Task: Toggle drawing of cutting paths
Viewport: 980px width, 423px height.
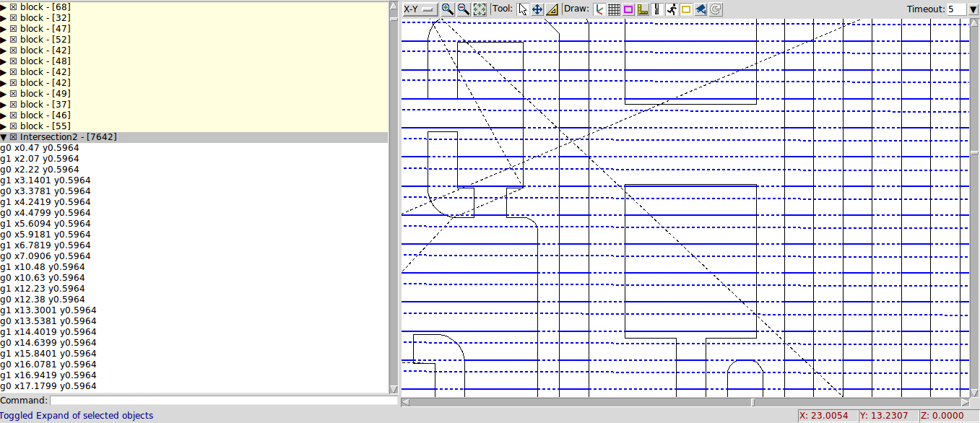Action: click(657, 9)
